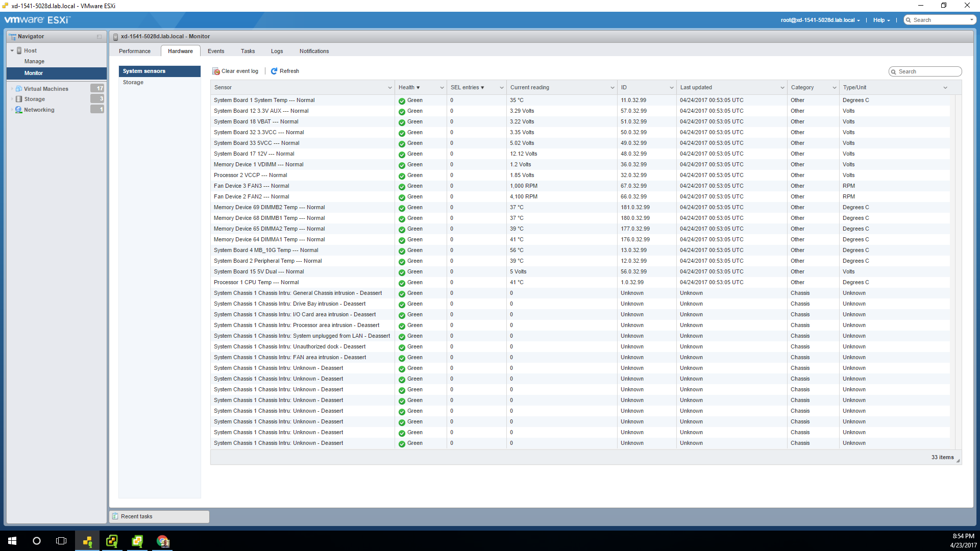The image size is (980, 551).
Task: Click Monitor under Host
Action: tap(57, 73)
